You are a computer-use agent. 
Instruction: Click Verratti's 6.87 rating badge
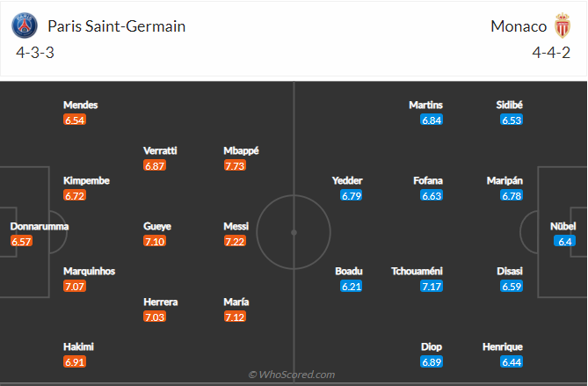click(x=156, y=165)
